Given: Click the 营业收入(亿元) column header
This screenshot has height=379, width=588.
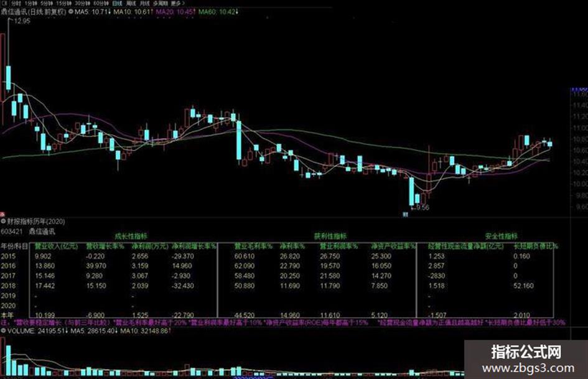Looking at the screenshot, I should (x=56, y=246).
